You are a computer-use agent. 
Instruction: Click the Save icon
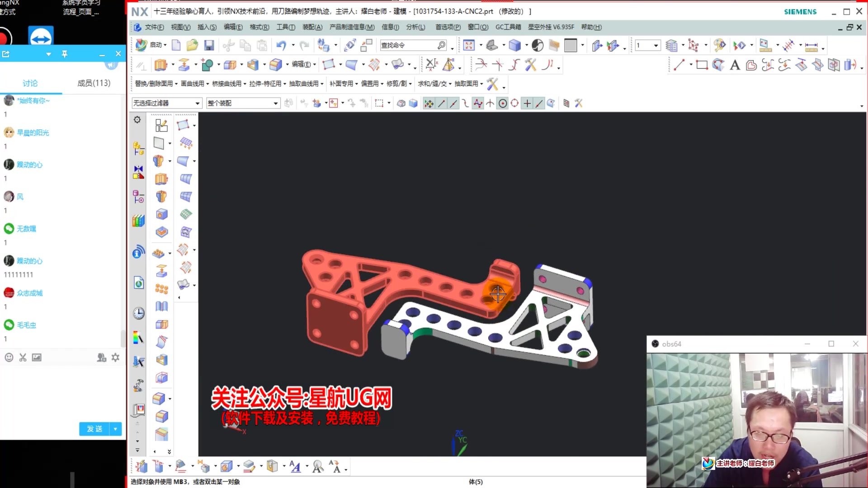(x=209, y=45)
